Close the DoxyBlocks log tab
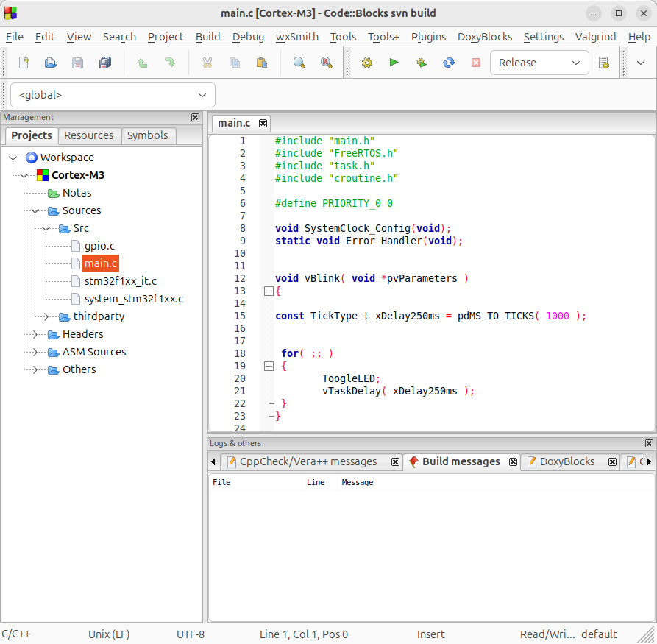 [x=612, y=461]
